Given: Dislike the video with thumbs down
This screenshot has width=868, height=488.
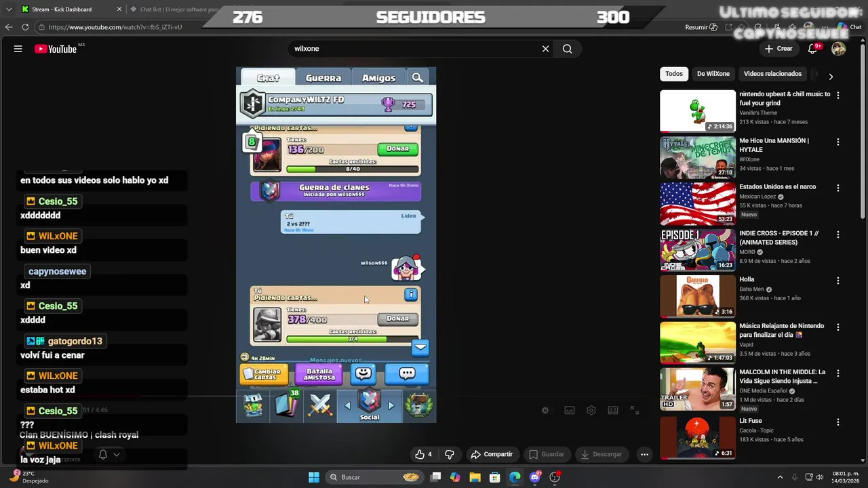Looking at the screenshot, I should point(449,454).
